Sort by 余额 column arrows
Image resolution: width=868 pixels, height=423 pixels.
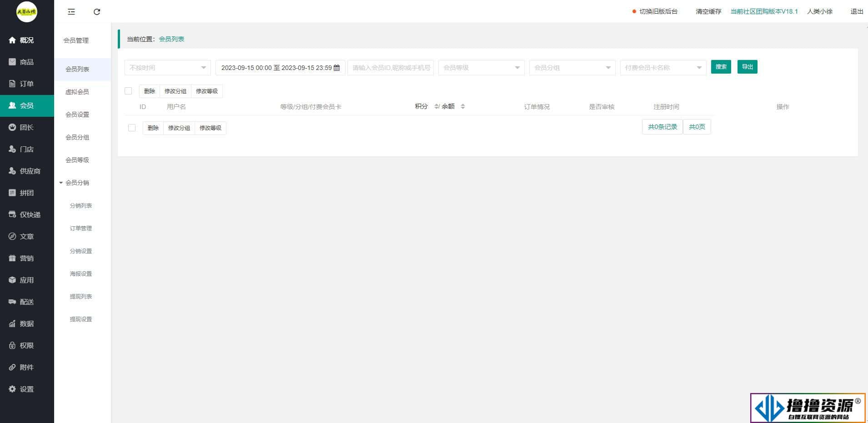pyautogui.click(x=463, y=106)
